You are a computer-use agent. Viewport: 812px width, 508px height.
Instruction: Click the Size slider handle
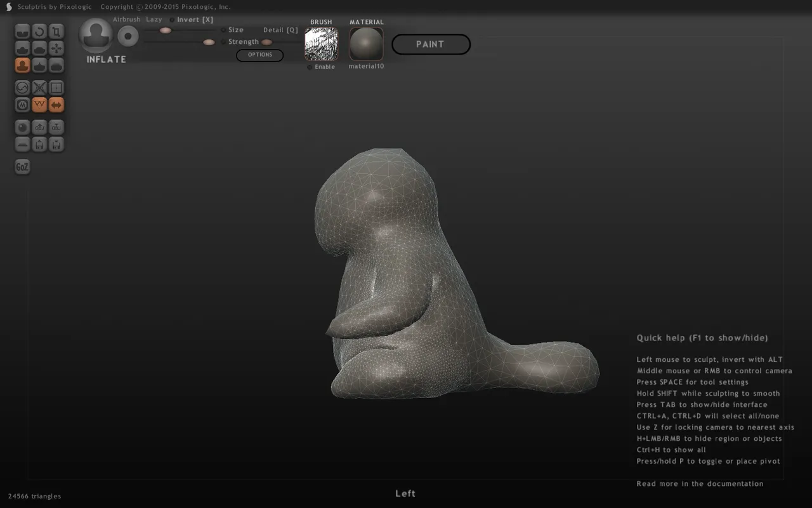pyautogui.click(x=165, y=30)
